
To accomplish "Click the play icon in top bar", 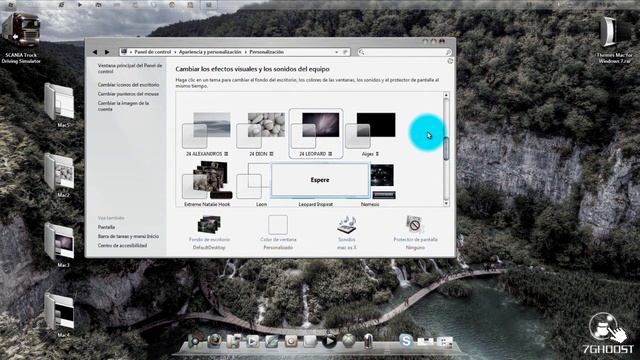I will pyautogui.click(x=80, y=5).
